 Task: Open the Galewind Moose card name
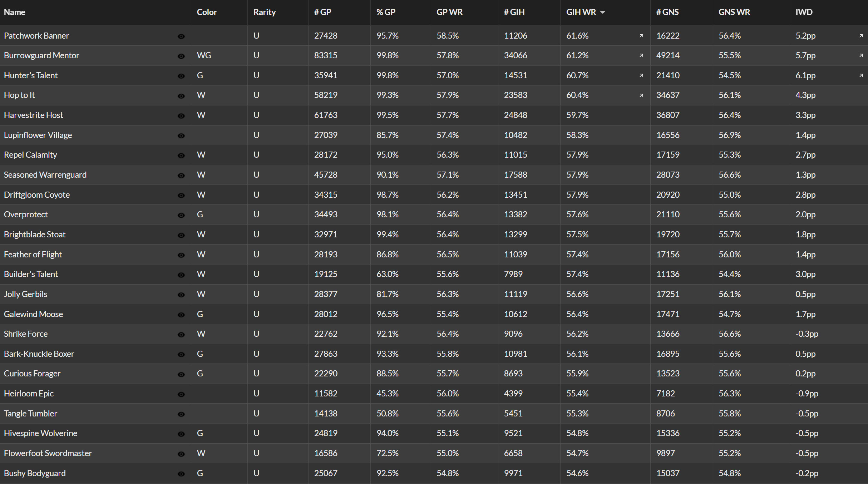[x=33, y=314]
